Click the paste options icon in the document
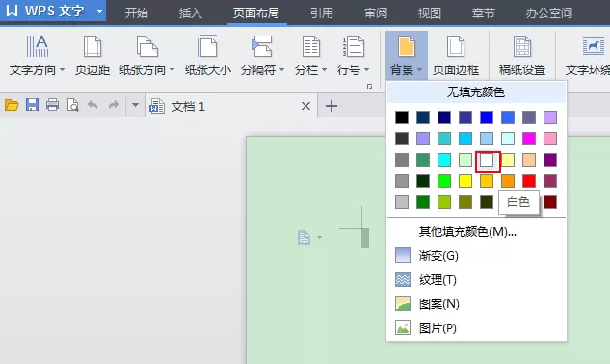This screenshot has width=610, height=364. pyautogui.click(x=304, y=237)
